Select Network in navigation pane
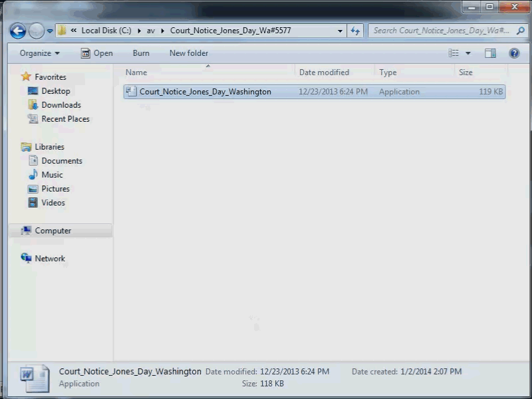The height and width of the screenshot is (399, 532). [50, 259]
